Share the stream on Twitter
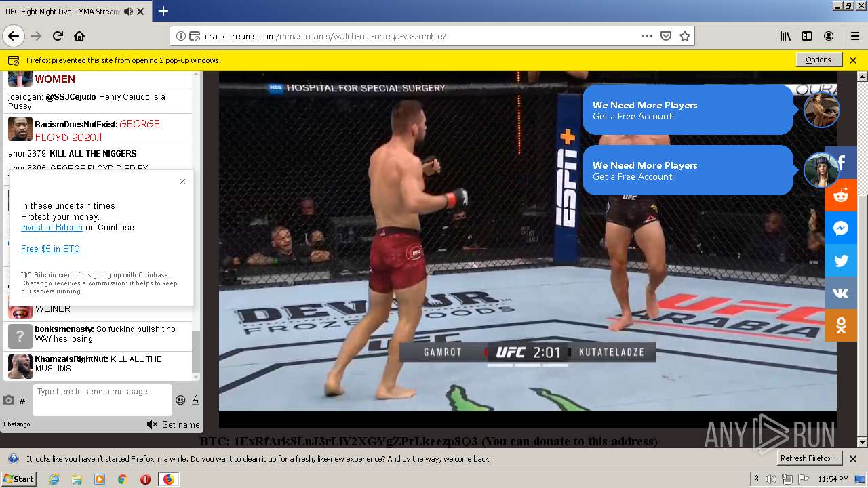The image size is (868, 488). coord(841,260)
